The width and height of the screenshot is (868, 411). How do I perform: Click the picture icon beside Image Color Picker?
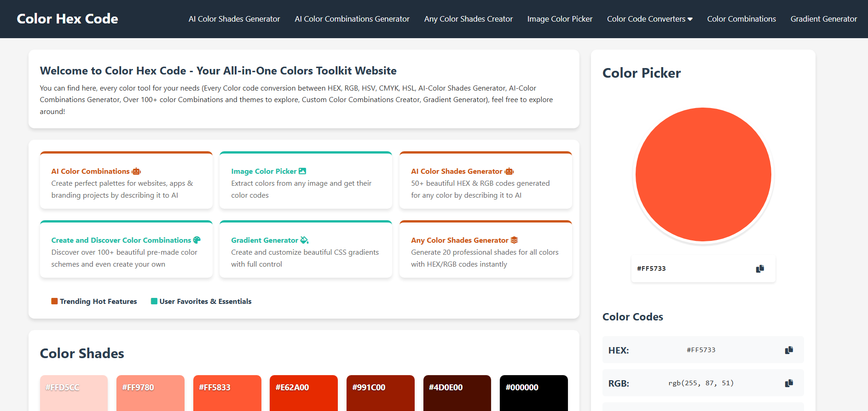tap(302, 171)
